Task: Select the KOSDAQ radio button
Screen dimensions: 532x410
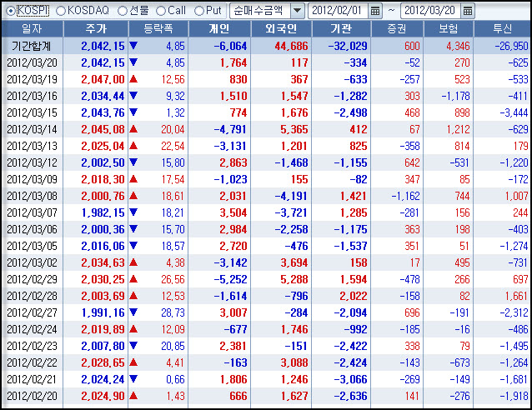Action: click(60, 11)
